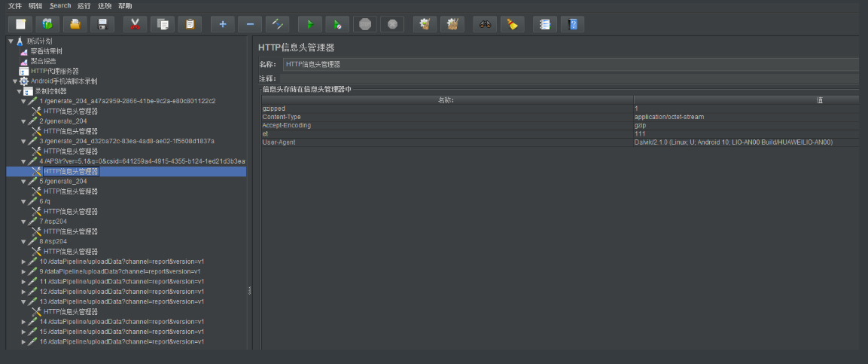Select request 8 /rsp204 in tree
Viewport: 868px width, 364px height.
tap(53, 241)
